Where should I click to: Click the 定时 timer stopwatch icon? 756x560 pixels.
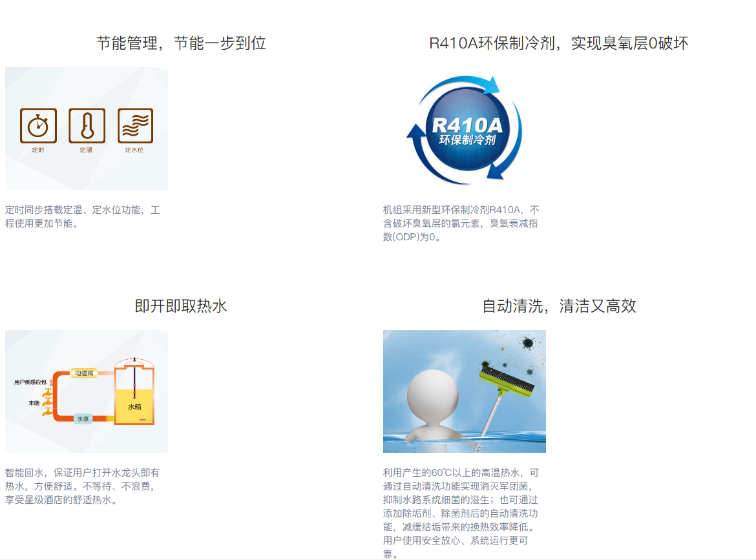pyautogui.click(x=38, y=126)
